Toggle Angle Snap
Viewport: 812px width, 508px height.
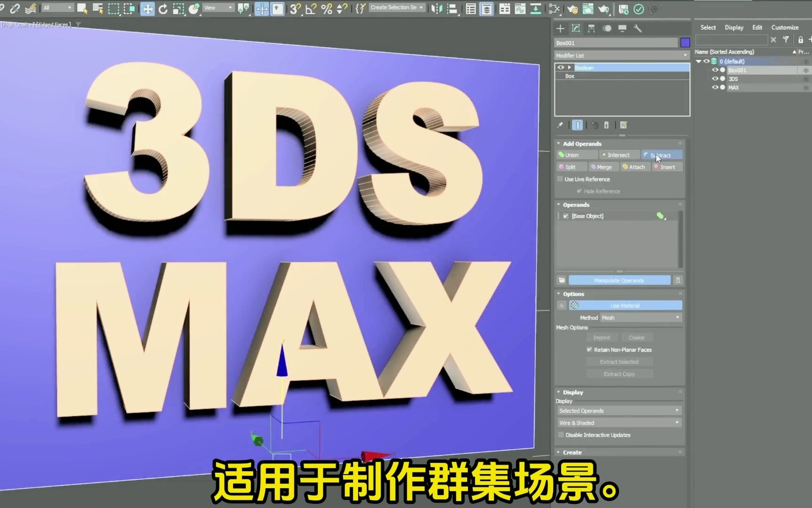click(x=311, y=8)
